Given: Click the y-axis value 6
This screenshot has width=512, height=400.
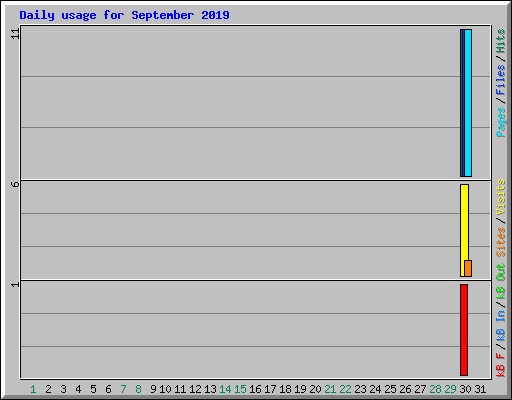Looking at the screenshot, I should pos(15,184).
